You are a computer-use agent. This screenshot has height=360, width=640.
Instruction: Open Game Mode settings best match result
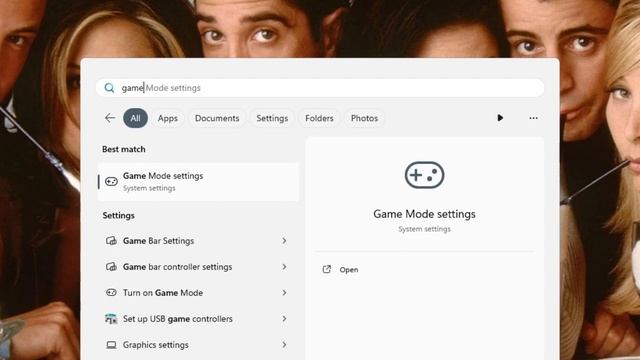point(198,182)
